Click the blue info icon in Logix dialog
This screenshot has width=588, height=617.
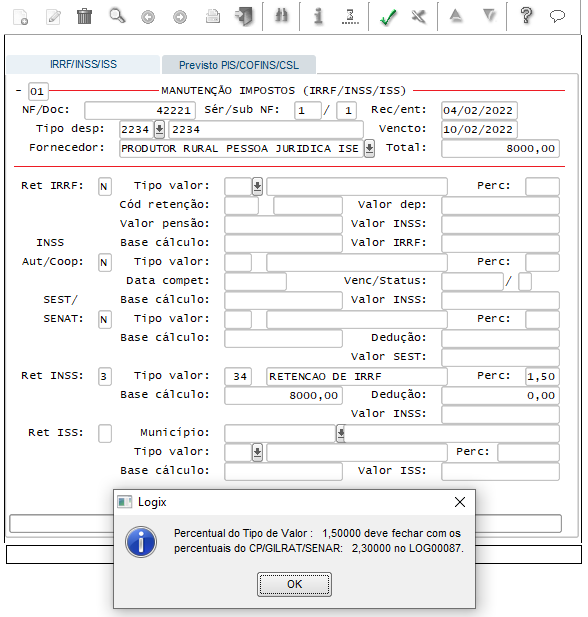coord(141,542)
